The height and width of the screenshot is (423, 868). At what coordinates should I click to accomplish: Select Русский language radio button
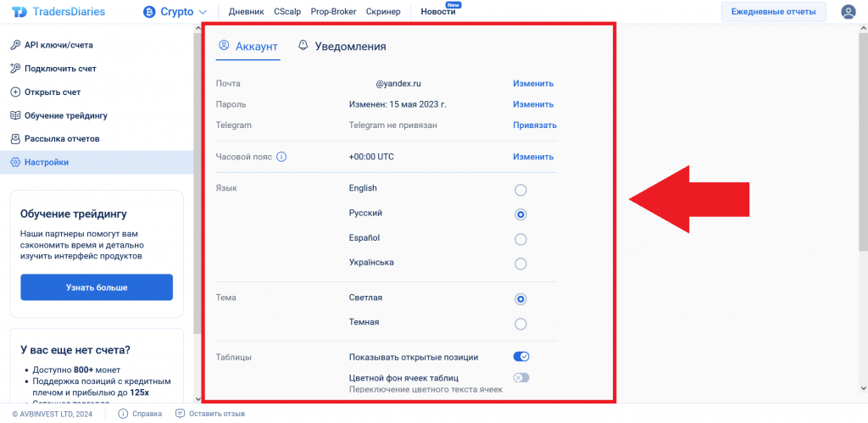[520, 214]
